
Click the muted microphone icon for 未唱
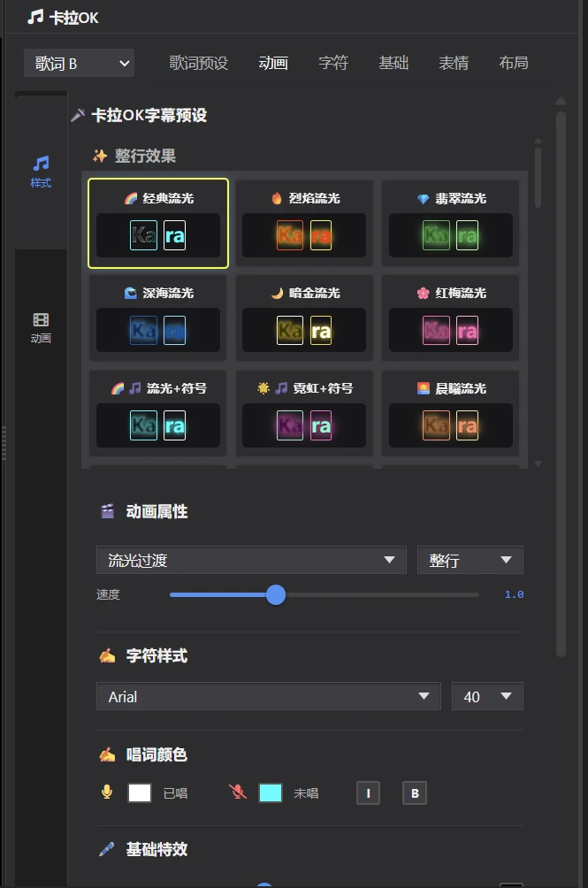tap(238, 792)
